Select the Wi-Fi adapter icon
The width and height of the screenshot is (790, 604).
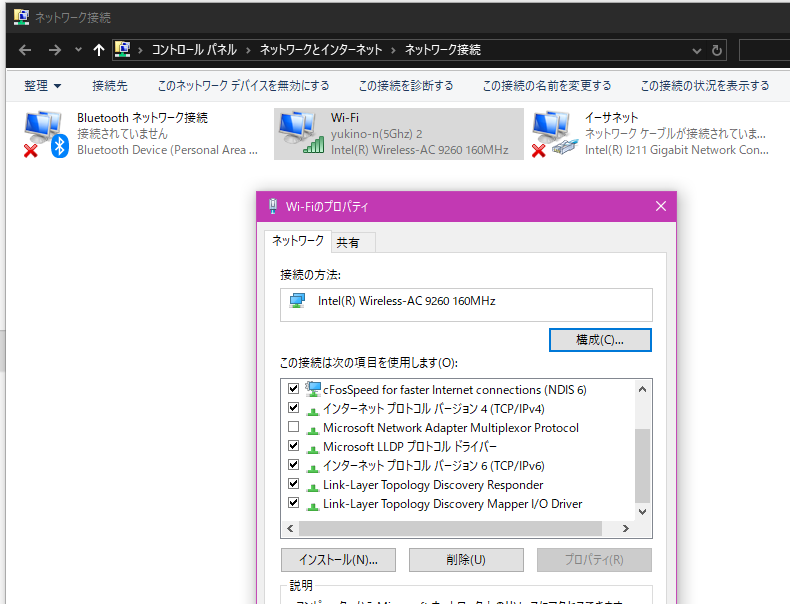click(301, 133)
